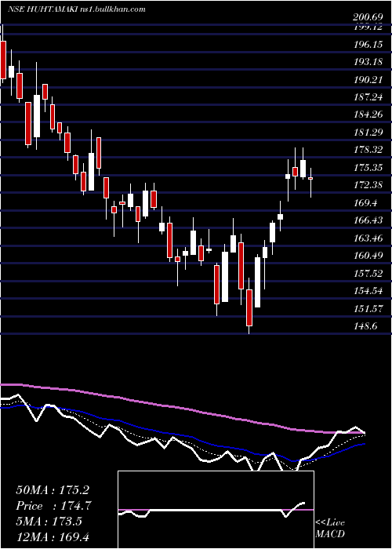Click the 5MA : 173.5 readout
Image resolution: width=392 pixels, height=549 pixels.
[x=49, y=522]
